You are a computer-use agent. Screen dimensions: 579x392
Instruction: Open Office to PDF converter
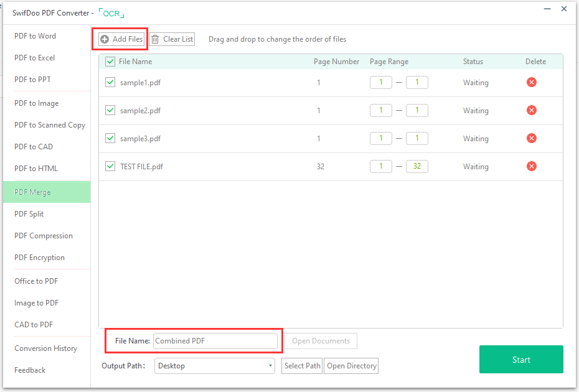(36, 281)
